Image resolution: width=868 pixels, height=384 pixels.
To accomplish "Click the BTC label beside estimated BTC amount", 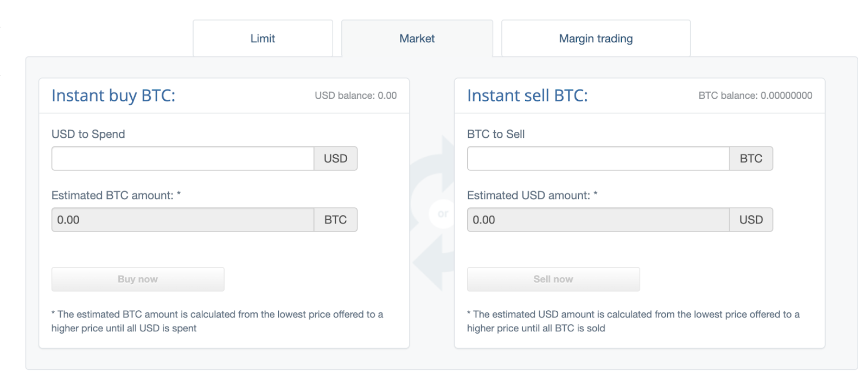I will click(335, 220).
